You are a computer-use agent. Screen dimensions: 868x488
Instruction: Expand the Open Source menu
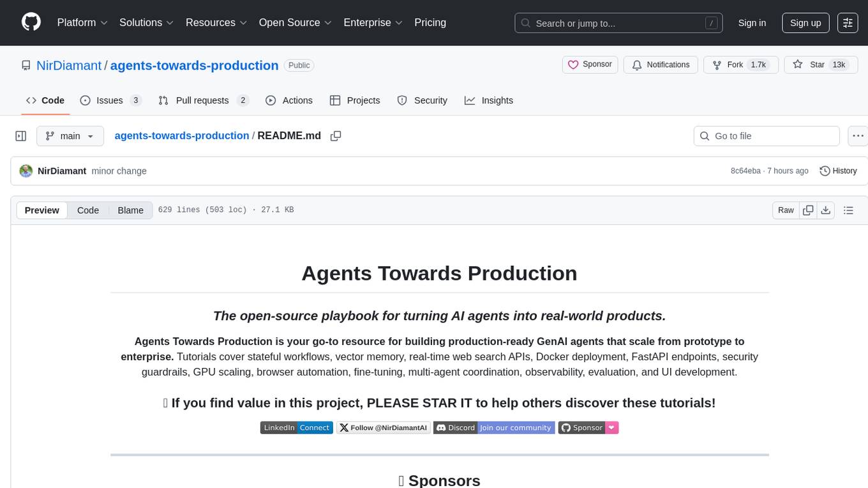point(296,22)
